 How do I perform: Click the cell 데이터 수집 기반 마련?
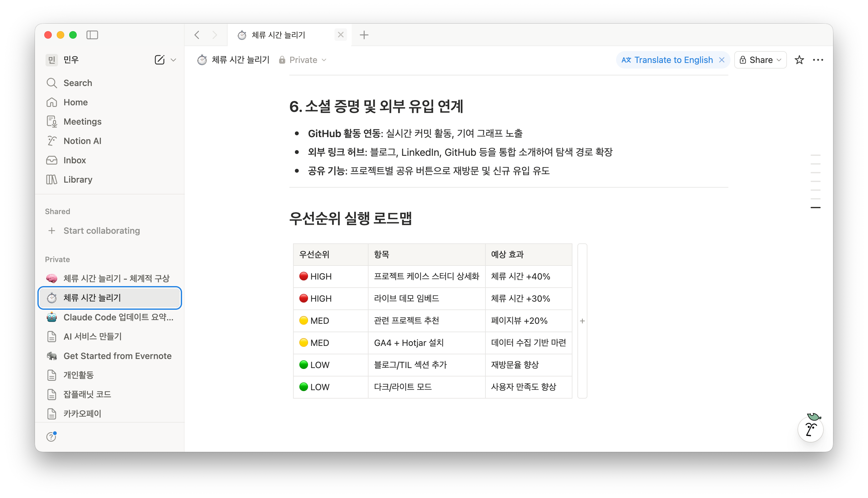pyautogui.click(x=528, y=343)
